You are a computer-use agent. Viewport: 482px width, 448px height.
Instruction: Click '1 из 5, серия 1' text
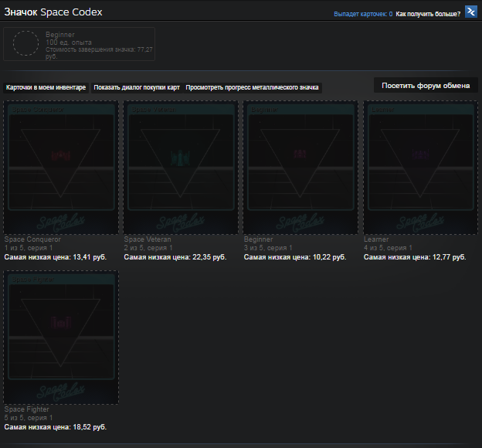pyautogui.click(x=29, y=248)
